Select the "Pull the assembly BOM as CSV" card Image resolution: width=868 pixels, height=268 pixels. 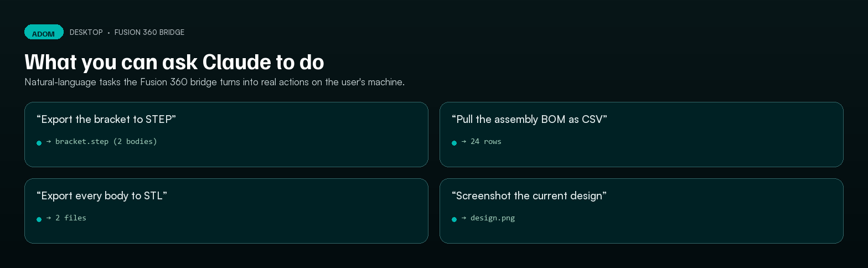(642, 135)
